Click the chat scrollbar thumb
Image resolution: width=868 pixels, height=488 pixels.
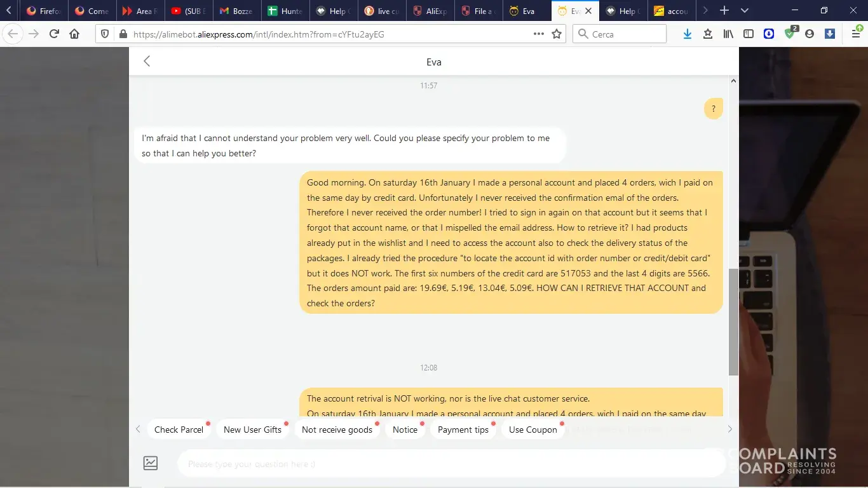point(733,322)
